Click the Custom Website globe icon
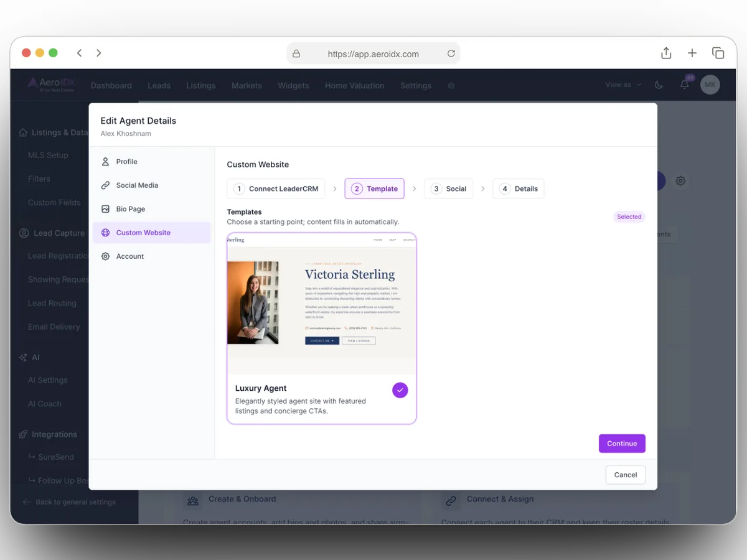 coord(105,233)
